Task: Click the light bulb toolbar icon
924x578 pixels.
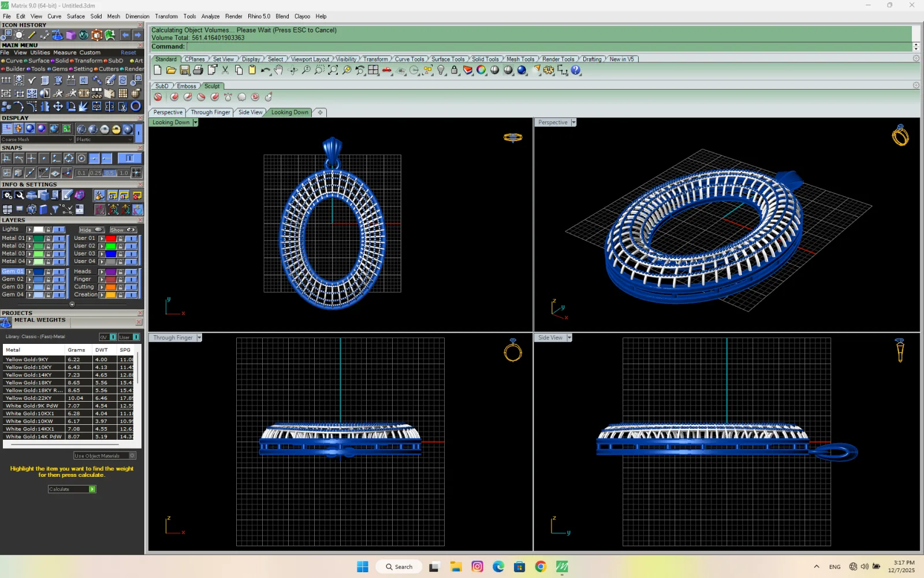Action: [441, 70]
